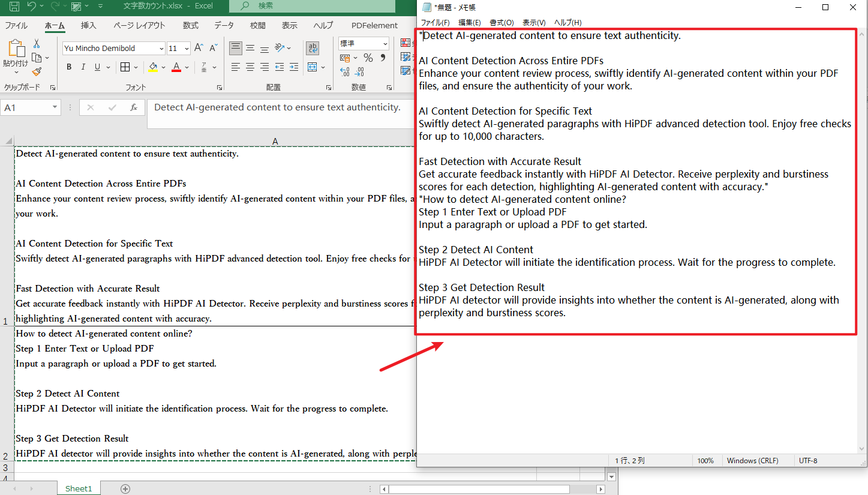Add a new sheet with plus button
The width and height of the screenshot is (868, 495).
click(x=125, y=488)
